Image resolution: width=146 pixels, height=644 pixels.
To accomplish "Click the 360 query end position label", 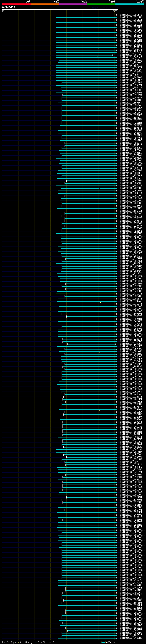I will coord(115,11).
